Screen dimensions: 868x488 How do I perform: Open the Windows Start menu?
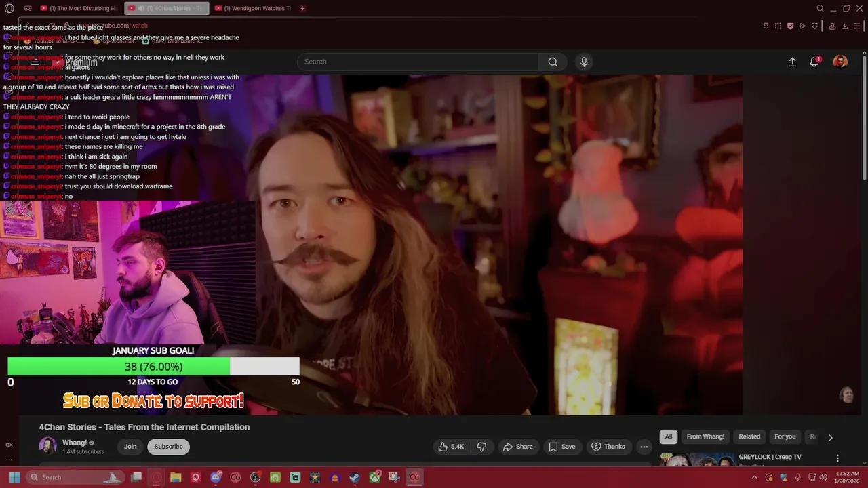pos(14,477)
